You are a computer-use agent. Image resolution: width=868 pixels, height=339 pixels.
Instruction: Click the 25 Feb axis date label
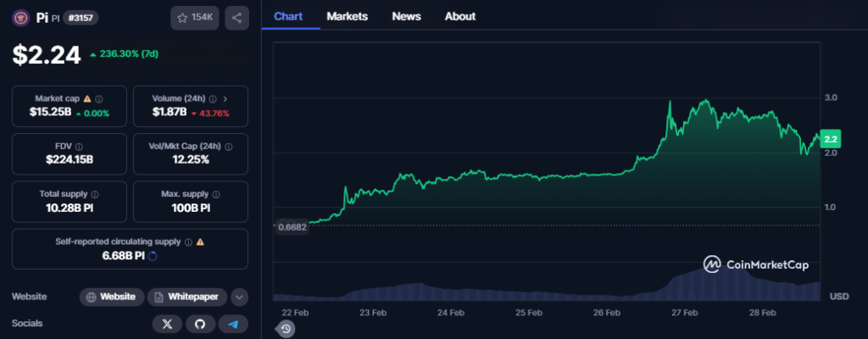pyautogui.click(x=529, y=313)
